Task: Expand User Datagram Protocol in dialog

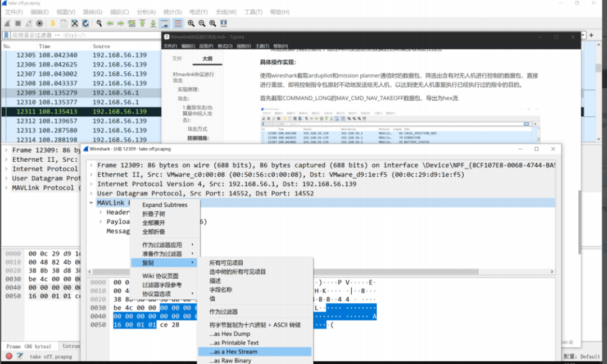Action: click(x=92, y=193)
